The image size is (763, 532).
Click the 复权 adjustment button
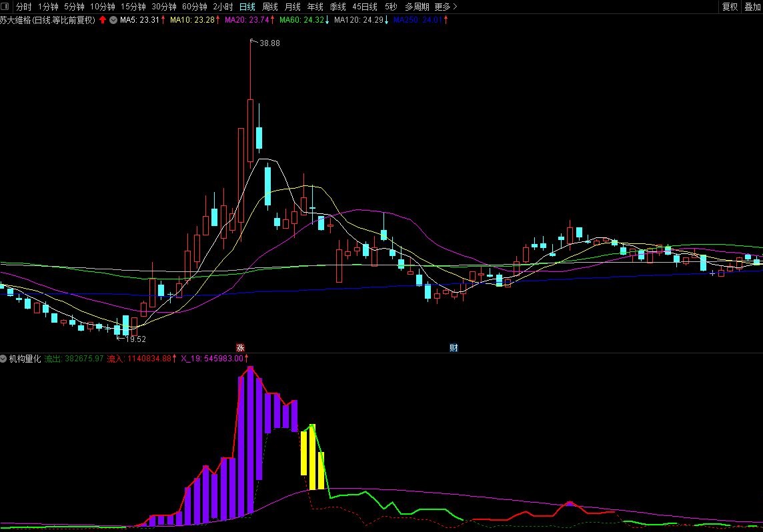(730, 7)
